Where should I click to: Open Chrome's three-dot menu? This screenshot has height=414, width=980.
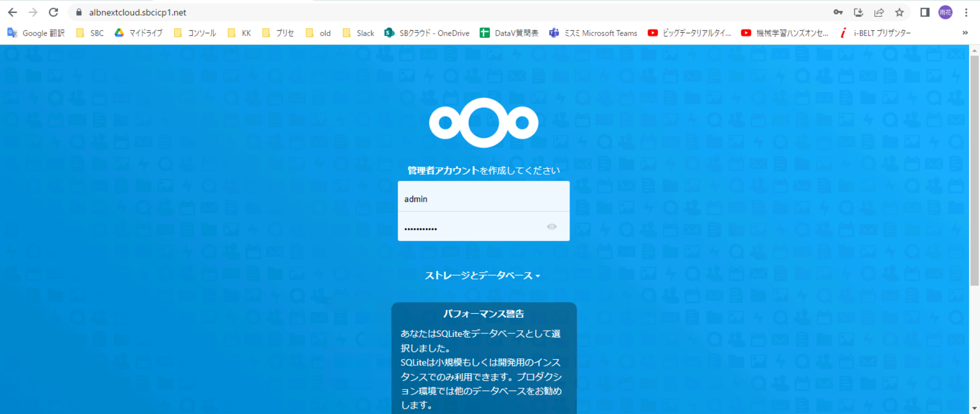[966, 12]
